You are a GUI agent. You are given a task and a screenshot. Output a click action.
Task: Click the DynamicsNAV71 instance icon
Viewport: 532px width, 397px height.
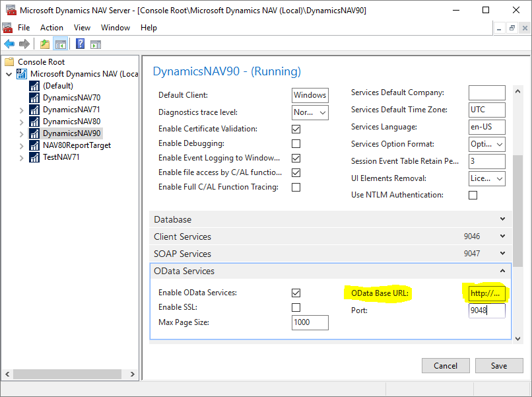34,110
